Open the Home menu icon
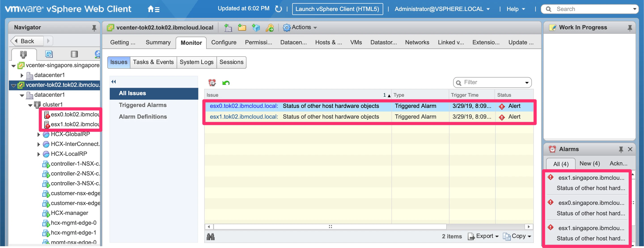 pyautogui.click(x=153, y=9)
